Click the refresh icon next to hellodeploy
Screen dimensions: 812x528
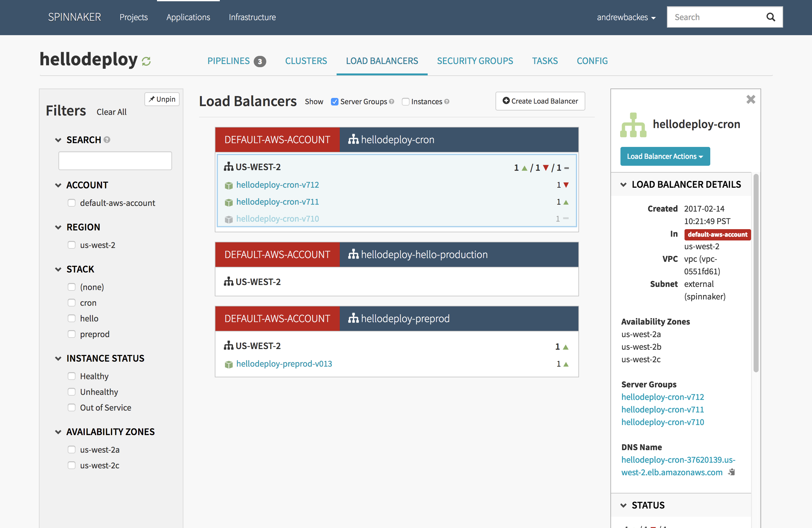(x=146, y=62)
